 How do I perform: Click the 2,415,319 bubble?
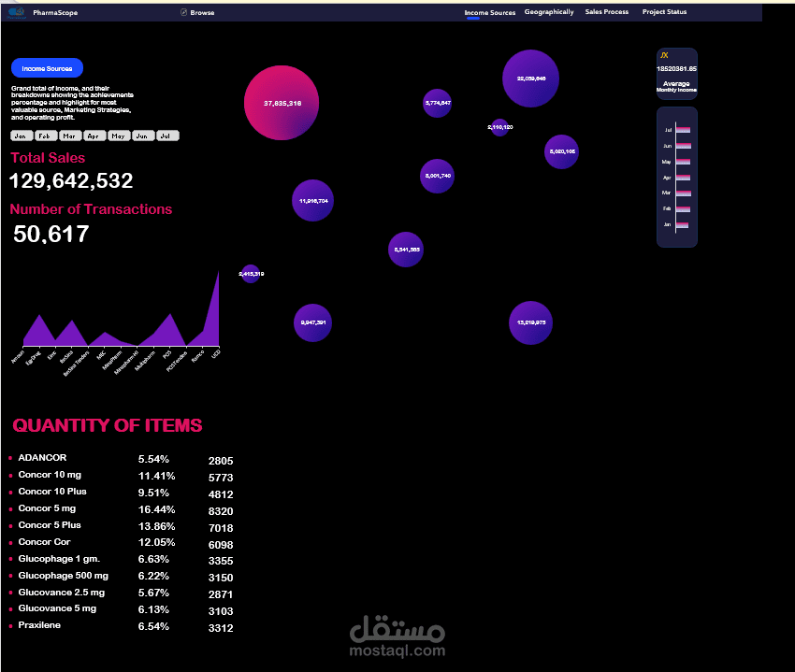click(251, 274)
